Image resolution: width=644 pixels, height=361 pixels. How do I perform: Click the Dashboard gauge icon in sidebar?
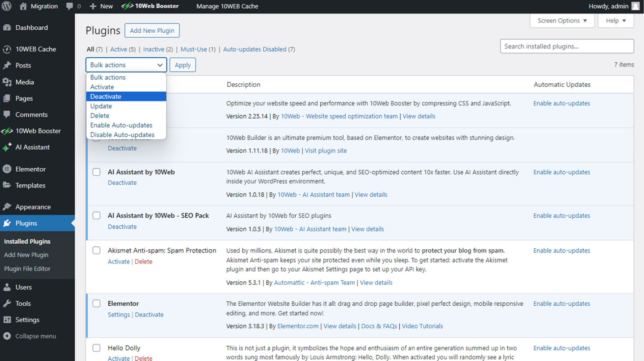pos(7,28)
